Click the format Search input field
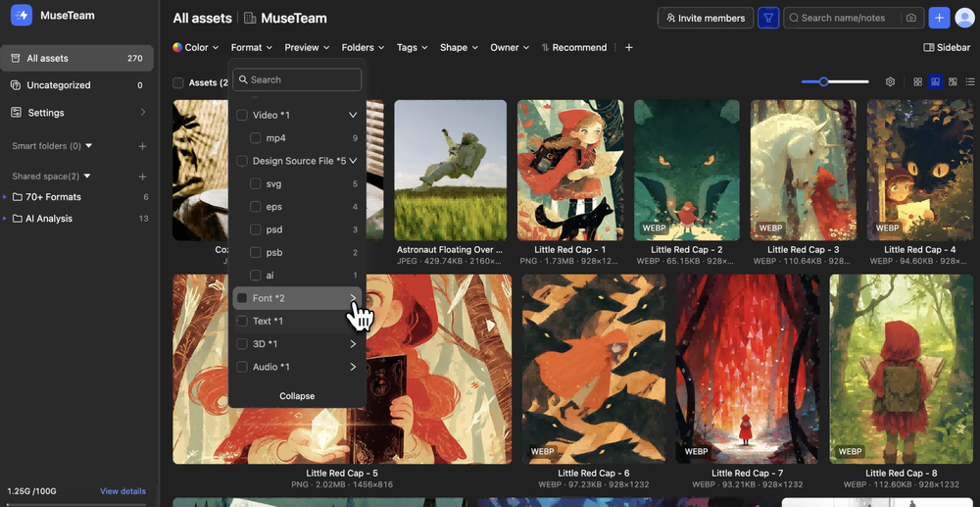This screenshot has height=507, width=980. tap(303, 79)
